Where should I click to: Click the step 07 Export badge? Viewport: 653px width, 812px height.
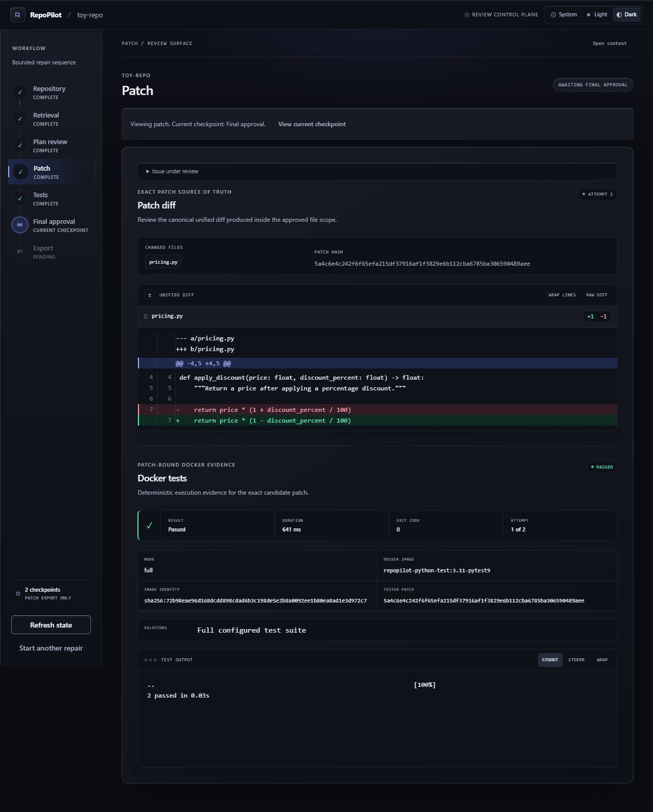pyautogui.click(x=20, y=251)
